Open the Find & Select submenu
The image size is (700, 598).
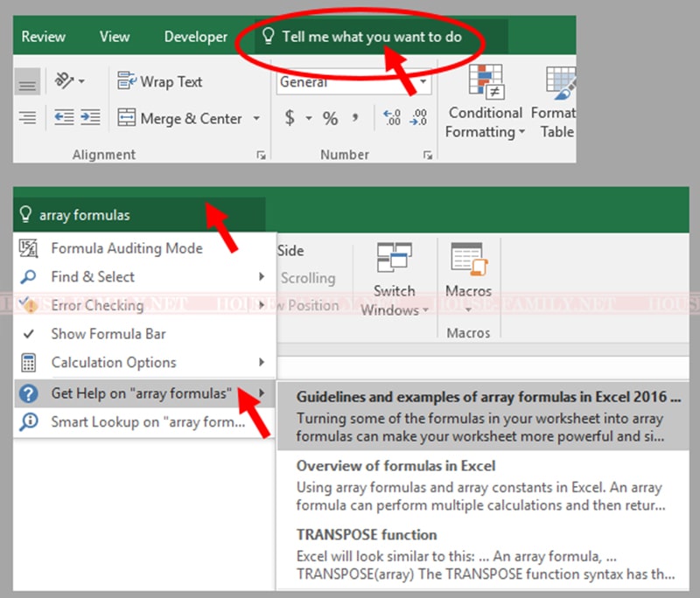[143, 276]
